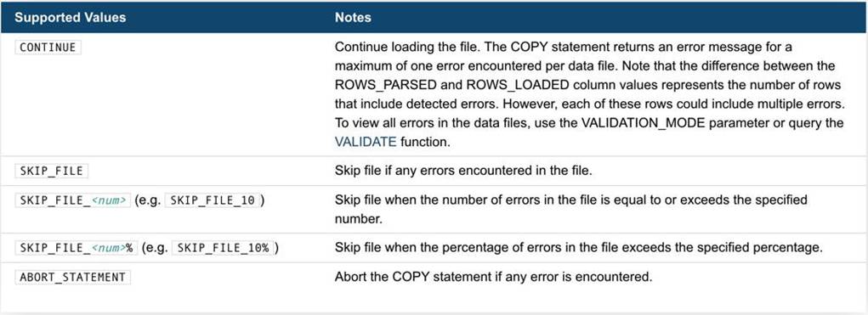
Task: Select the ABORT_STATEMENT code value
Action: tap(72, 277)
